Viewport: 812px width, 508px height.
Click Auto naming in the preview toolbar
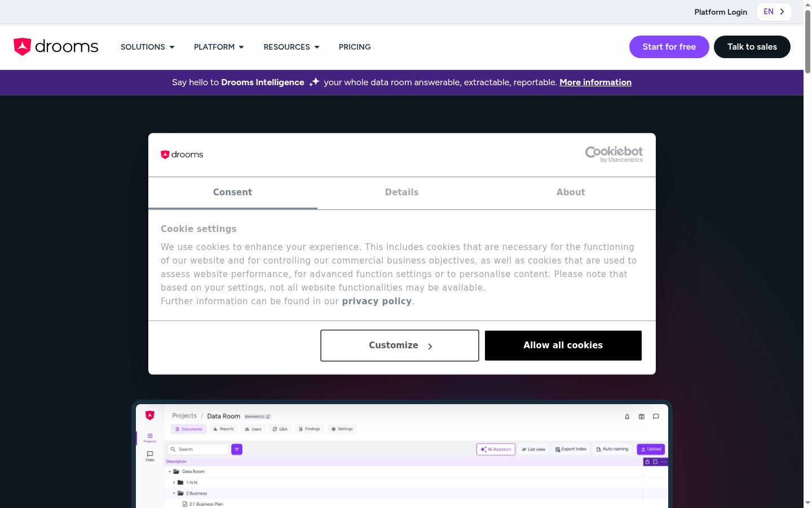tap(612, 449)
